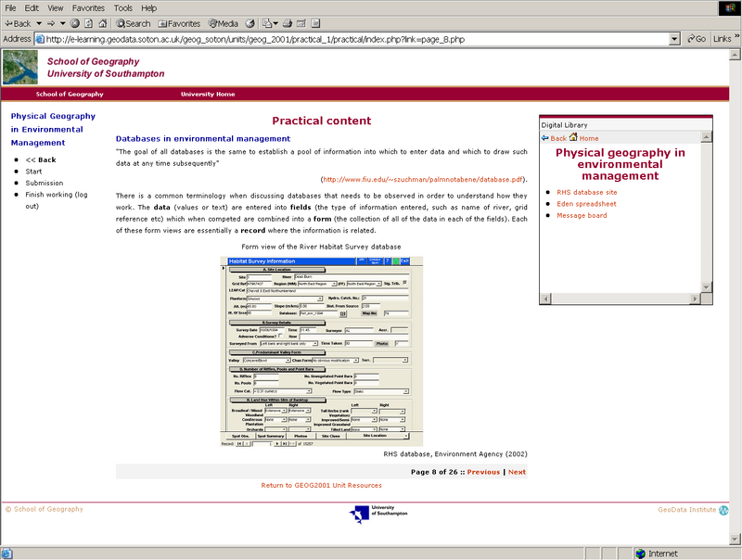
Task: Click the 'Page 8 of 26' text
Action: (x=434, y=472)
